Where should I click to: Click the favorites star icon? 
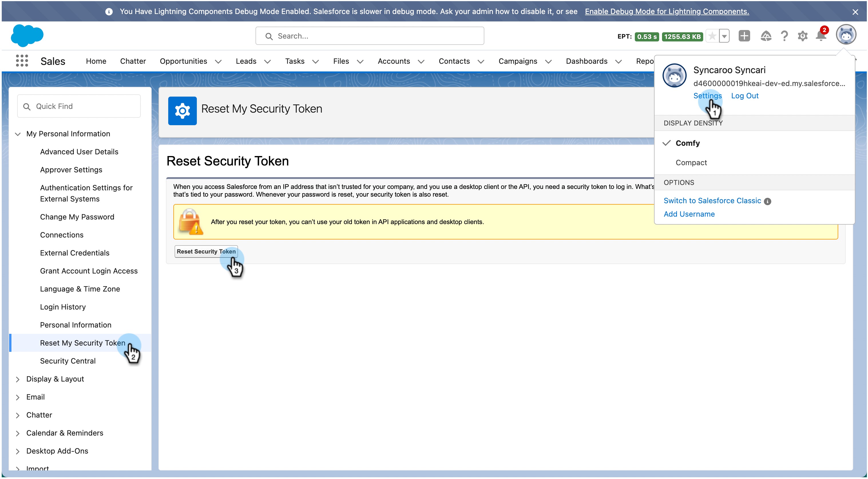coord(712,36)
